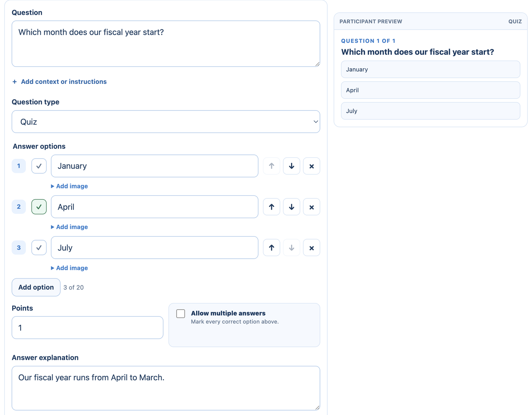The image size is (532, 415).
Task: Click the 'PARTICIPANT PREVIEW' header label
Action: click(371, 21)
